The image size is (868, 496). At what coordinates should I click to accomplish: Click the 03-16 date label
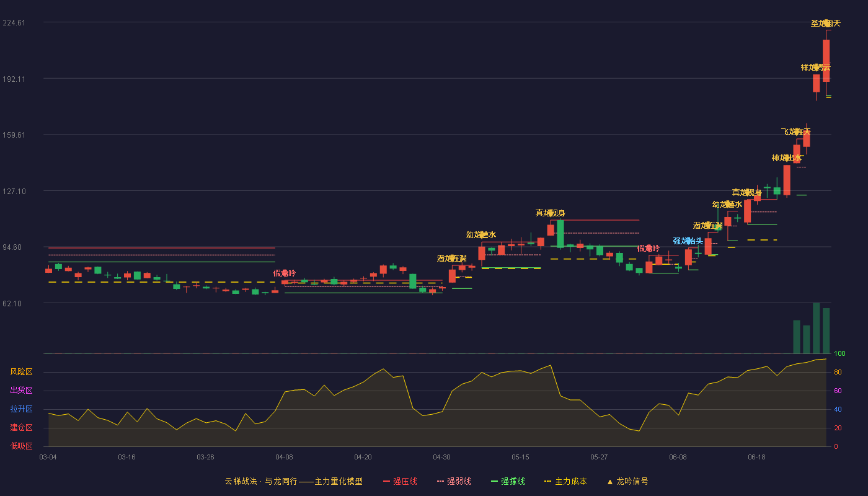pyautogui.click(x=126, y=457)
